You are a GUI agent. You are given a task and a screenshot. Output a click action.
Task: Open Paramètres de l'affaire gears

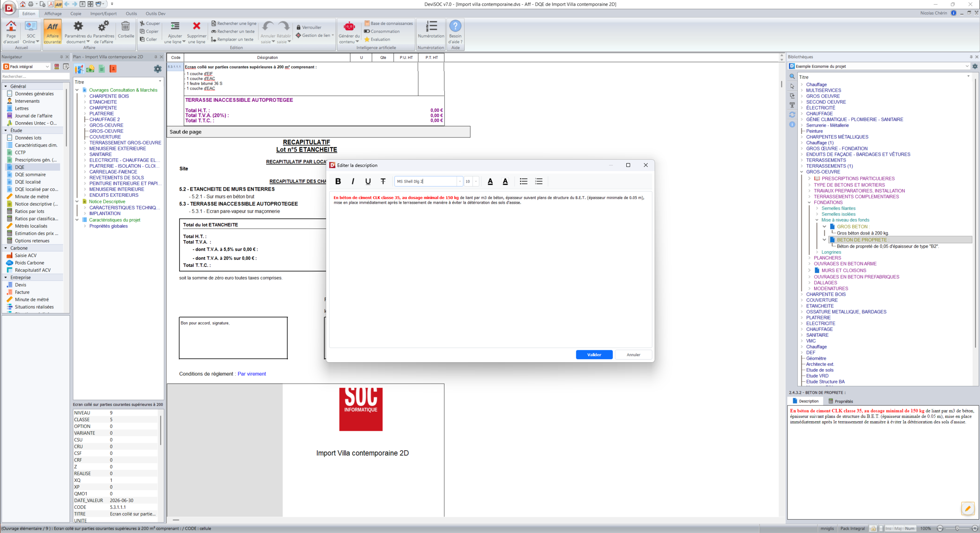point(103,32)
